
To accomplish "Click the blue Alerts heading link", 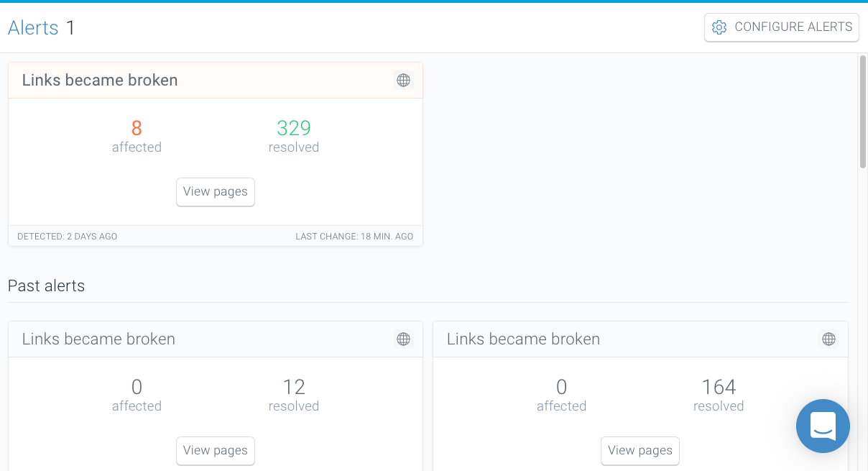I will [x=33, y=27].
